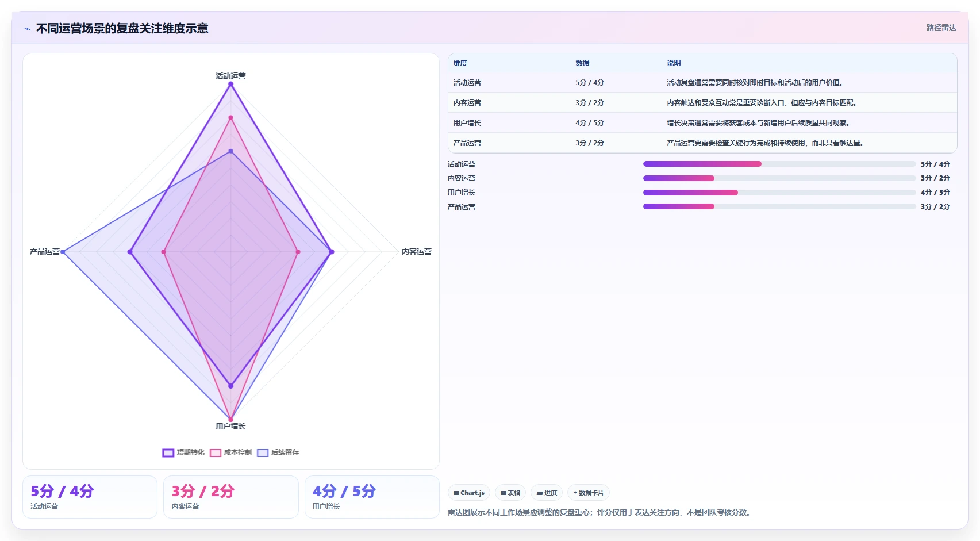The image size is (980, 541).
Task: Click the 进度 tag chip
Action: pyautogui.click(x=547, y=493)
